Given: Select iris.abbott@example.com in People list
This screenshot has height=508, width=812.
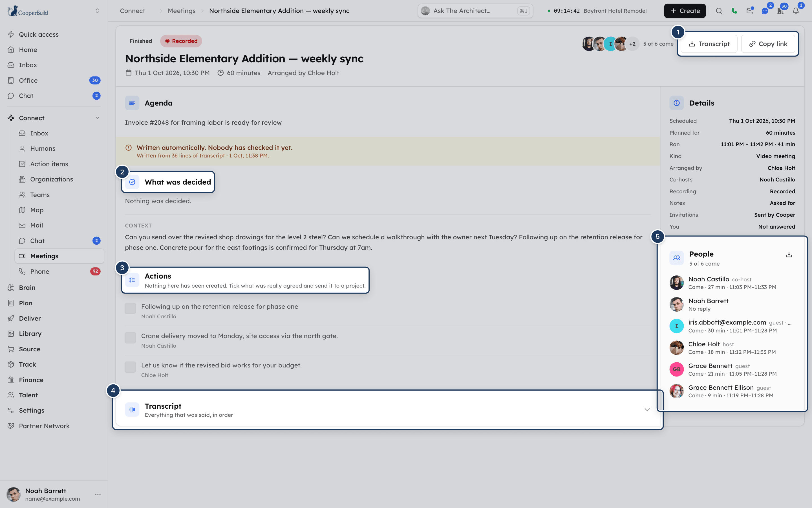Looking at the screenshot, I should (x=732, y=326).
